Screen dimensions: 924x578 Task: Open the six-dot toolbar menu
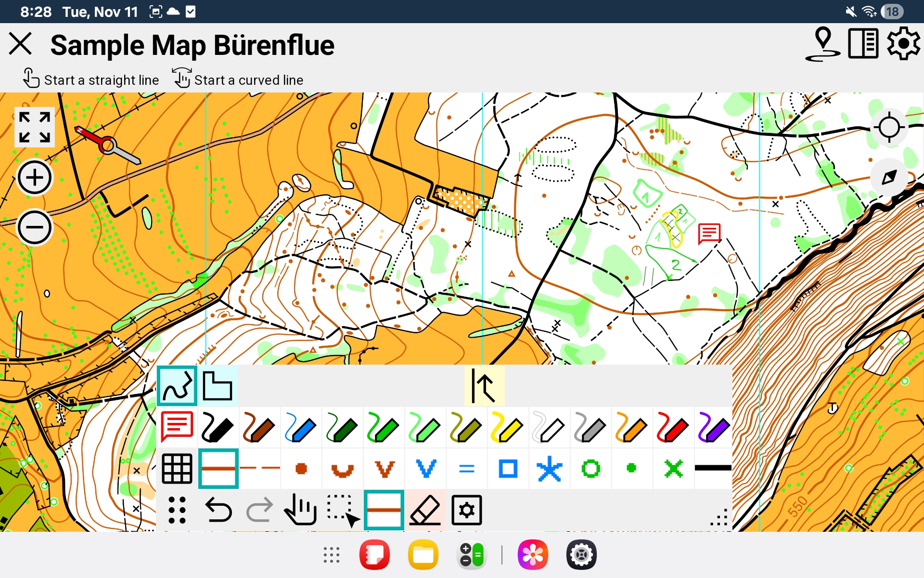177,510
